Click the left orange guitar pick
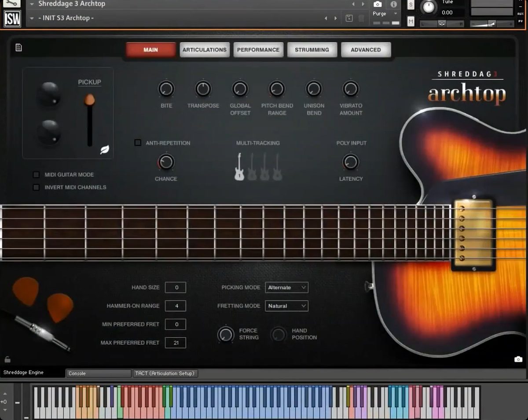The width and height of the screenshot is (528, 420). pos(26,291)
